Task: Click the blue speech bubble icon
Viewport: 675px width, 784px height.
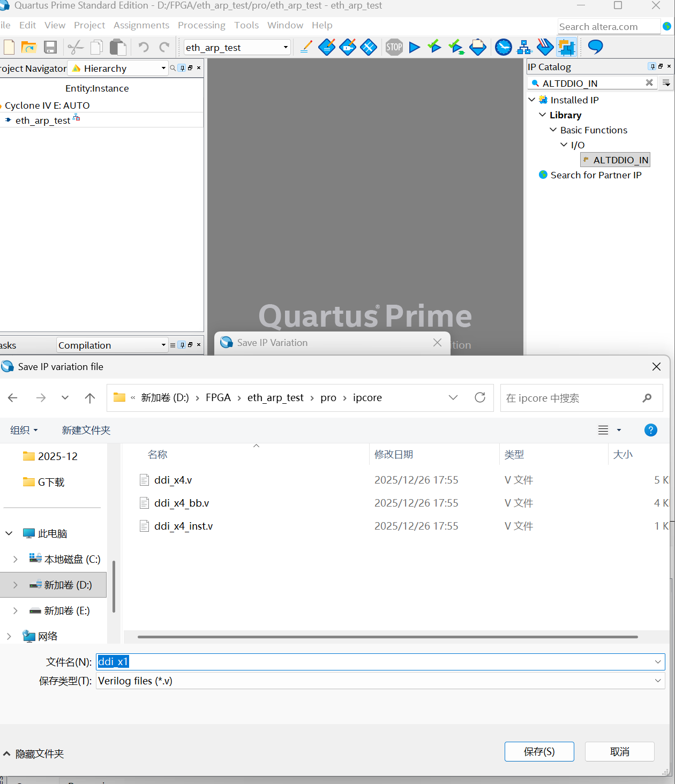Action: tap(595, 47)
